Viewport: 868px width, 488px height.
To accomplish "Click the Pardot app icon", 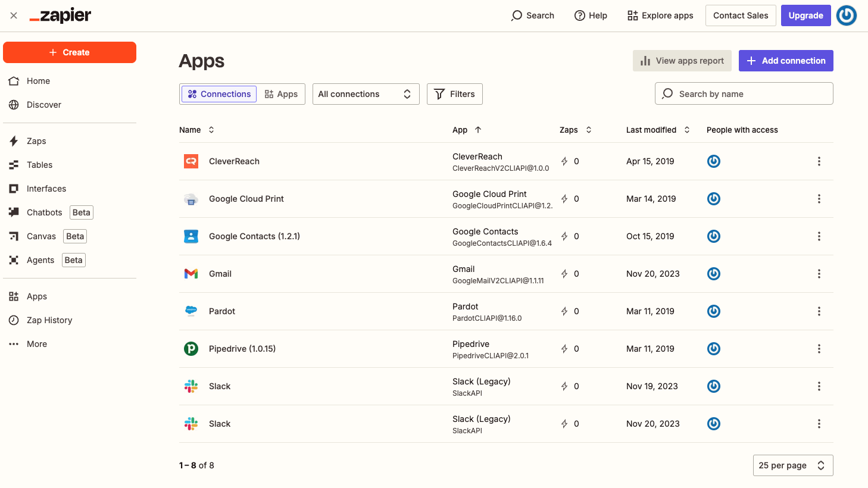I will click(x=191, y=311).
